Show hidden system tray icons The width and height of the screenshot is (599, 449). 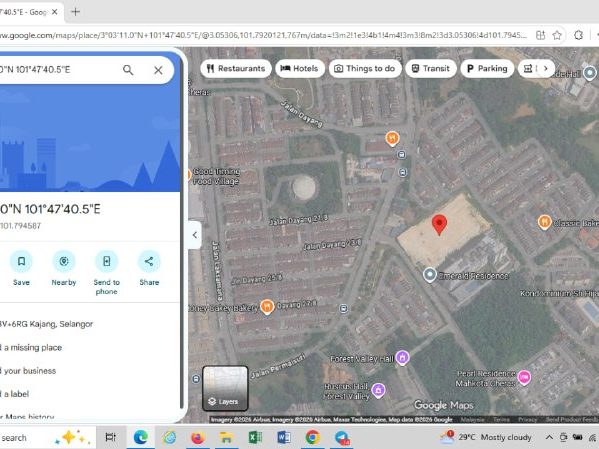tap(549, 437)
